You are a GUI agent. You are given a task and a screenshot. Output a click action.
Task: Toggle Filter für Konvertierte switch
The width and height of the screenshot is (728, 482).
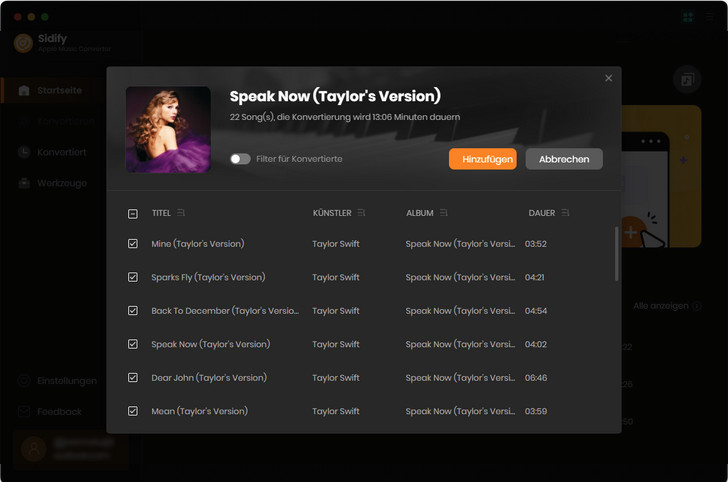240,159
